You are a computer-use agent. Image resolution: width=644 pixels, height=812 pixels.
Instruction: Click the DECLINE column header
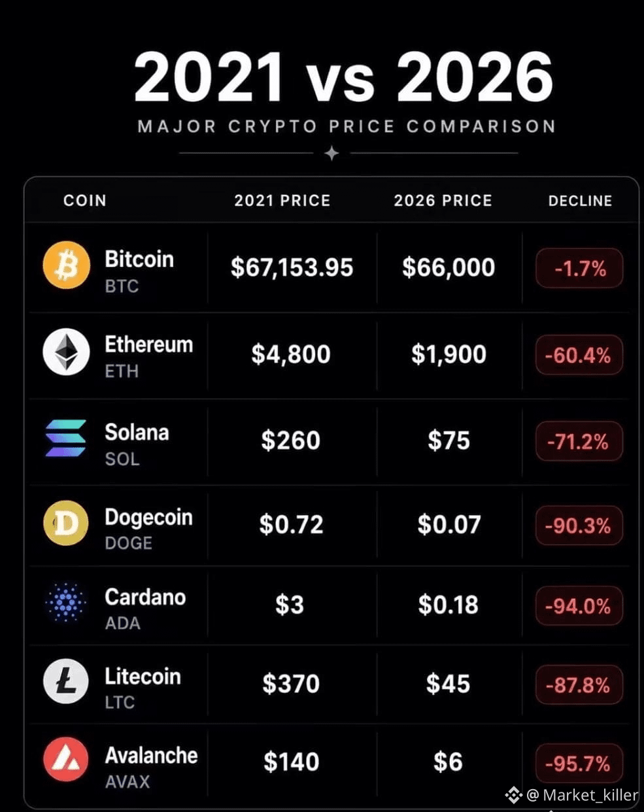click(581, 201)
